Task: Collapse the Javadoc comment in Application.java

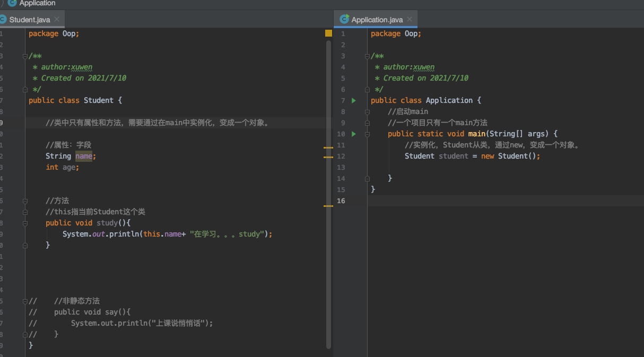Action: tap(367, 56)
